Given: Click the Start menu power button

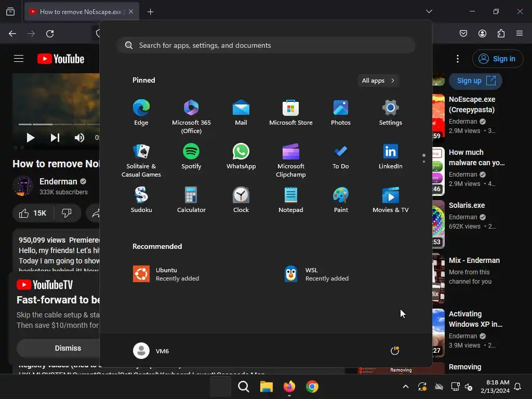Looking at the screenshot, I should pos(395,351).
